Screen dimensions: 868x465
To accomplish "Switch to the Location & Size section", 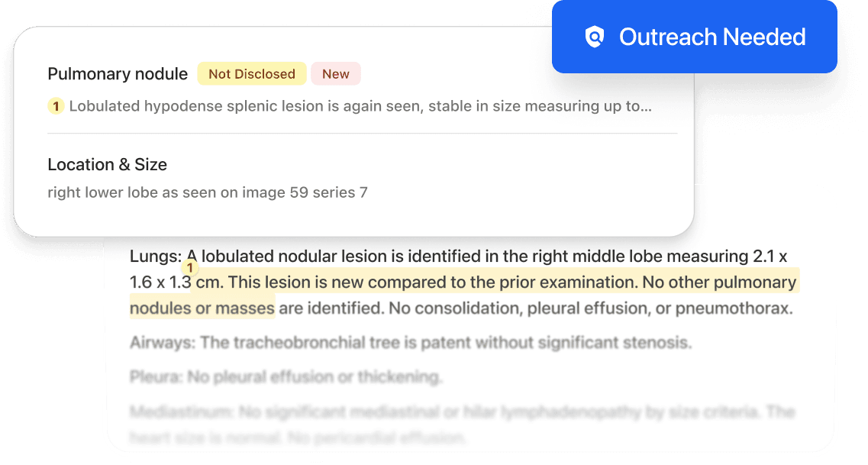I will [x=107, y=164].
